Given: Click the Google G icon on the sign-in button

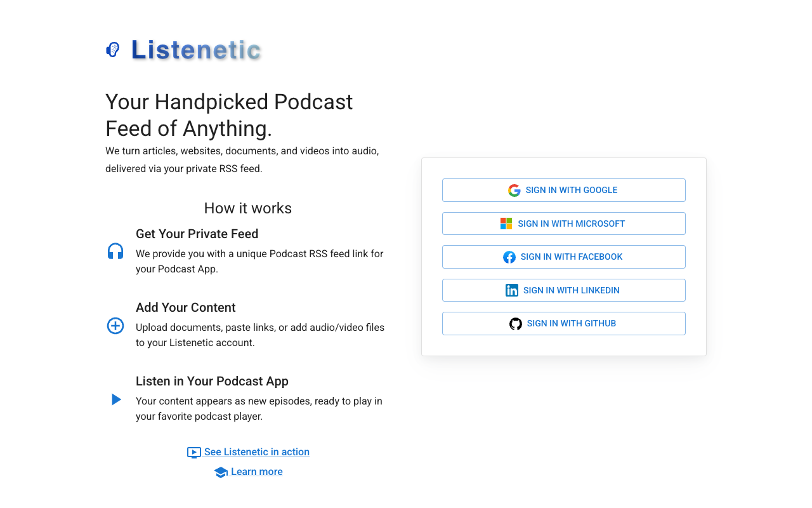Looking at the screenshot, I should coord(514,190).
